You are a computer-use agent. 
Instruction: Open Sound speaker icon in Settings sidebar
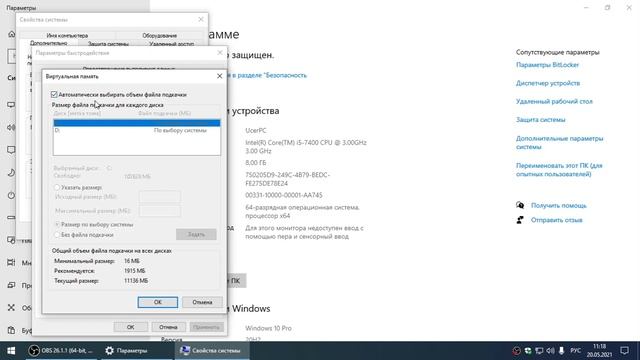coord(11,127)
